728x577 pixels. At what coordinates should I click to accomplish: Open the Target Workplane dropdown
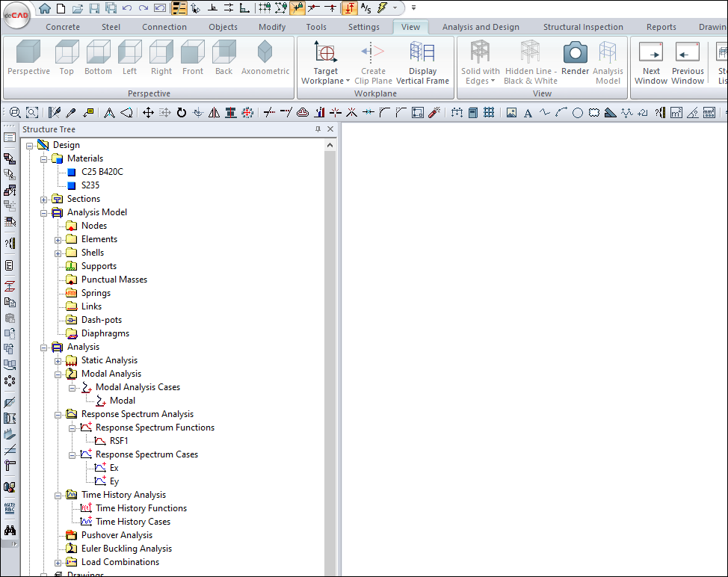[x=325, y=81]
